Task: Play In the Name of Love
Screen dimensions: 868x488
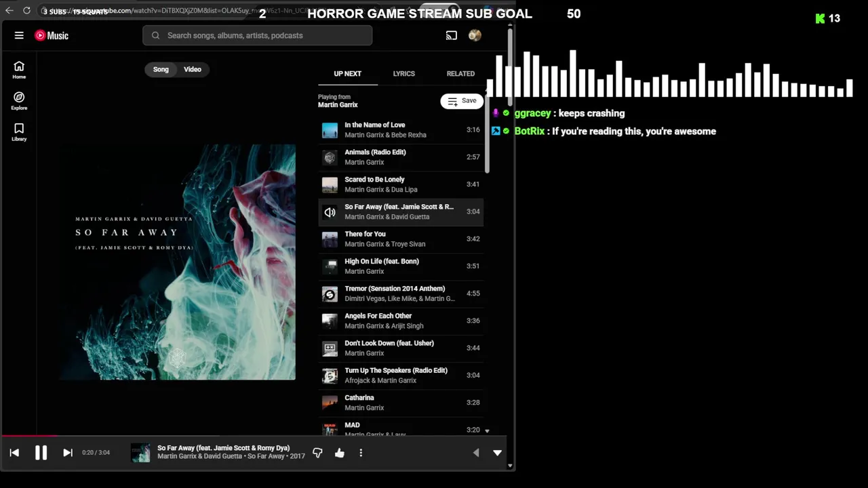Action: pyautogui.click(x=401, y=129)
